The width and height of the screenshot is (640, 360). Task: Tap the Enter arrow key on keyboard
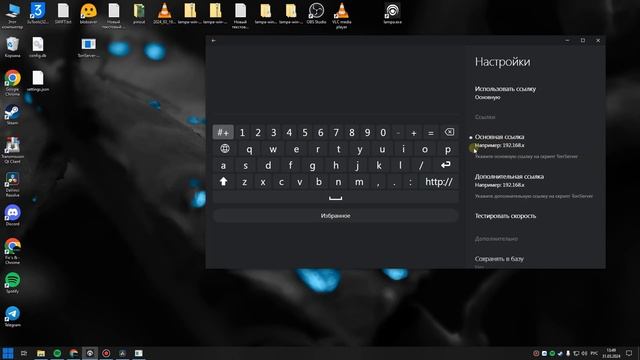point(445,165)
